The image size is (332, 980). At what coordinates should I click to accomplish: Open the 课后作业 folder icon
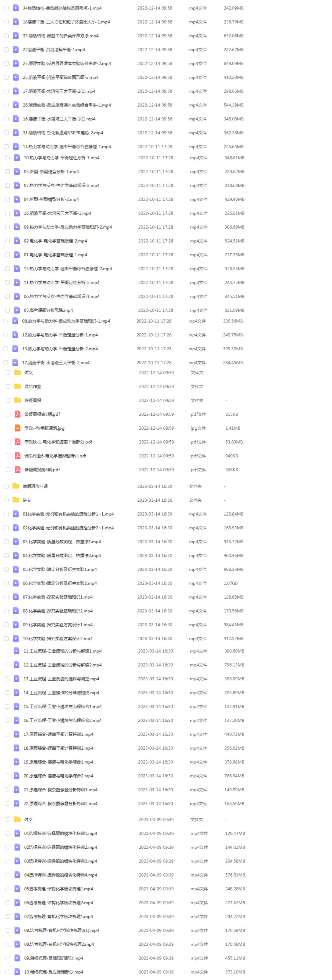[x=17, y=387]
